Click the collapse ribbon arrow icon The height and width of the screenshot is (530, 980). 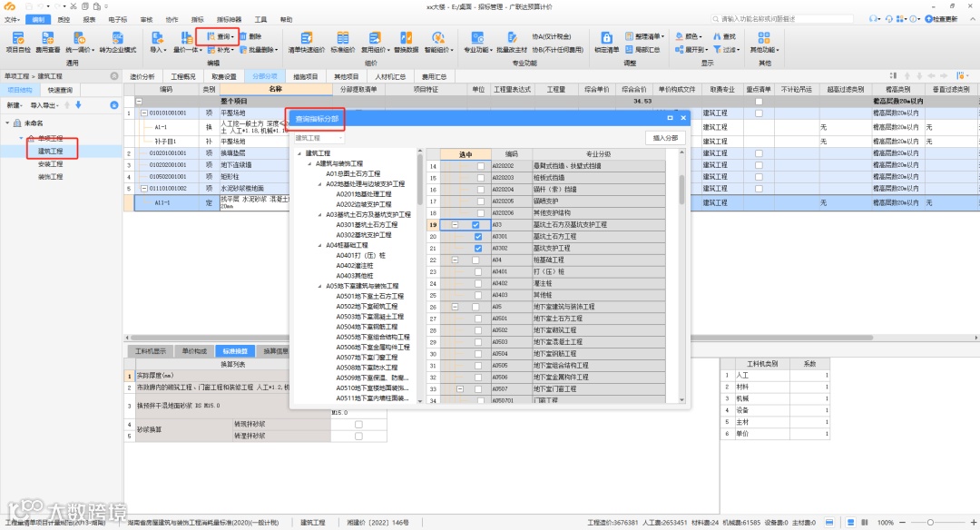[x=973, y=19]
